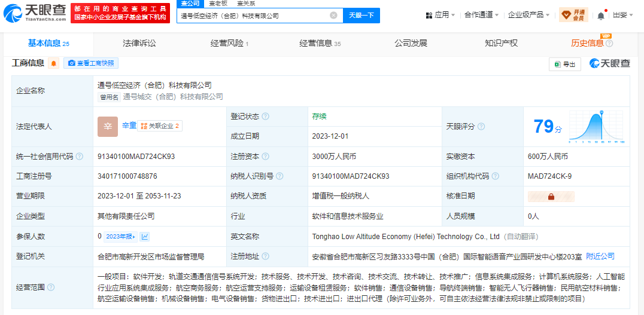This screenshot has height=315, width=644.
Task: Click the 其他有限责任公司 company type value
Action: click(126, 216)
